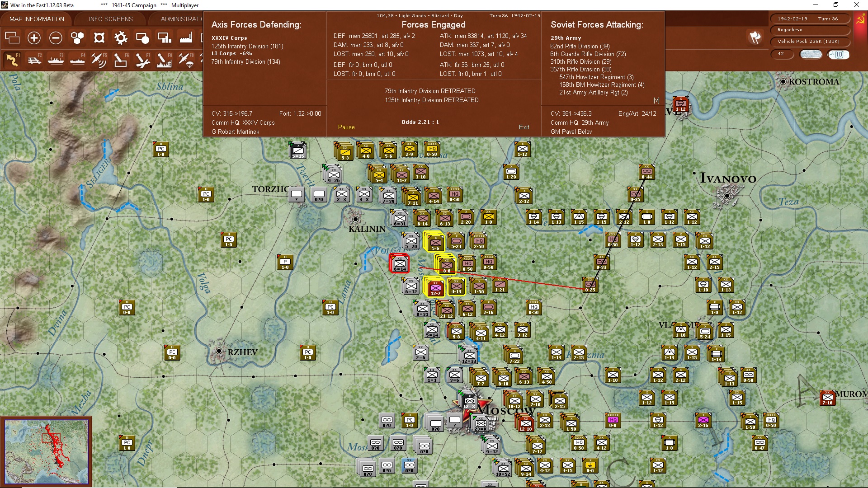Exit the combat resolution report
The width and height of the screenshot is (868, 488).
coord(524,127)
